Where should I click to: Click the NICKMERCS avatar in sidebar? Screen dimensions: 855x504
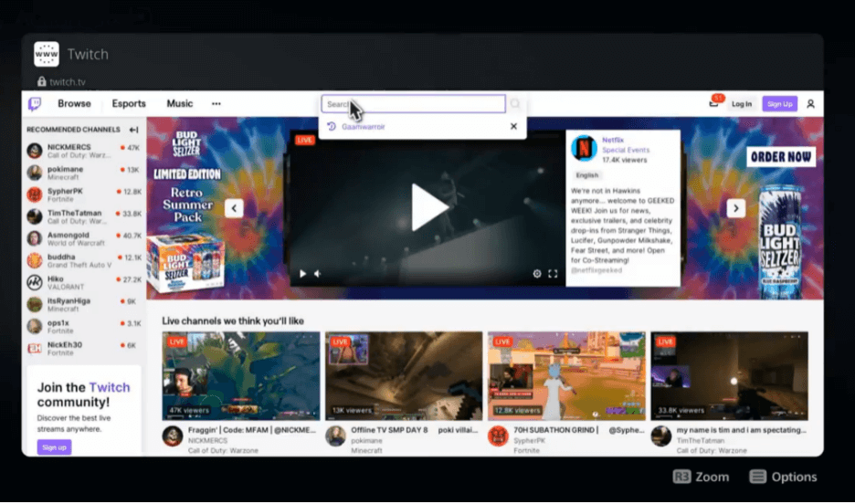point(35,151)
